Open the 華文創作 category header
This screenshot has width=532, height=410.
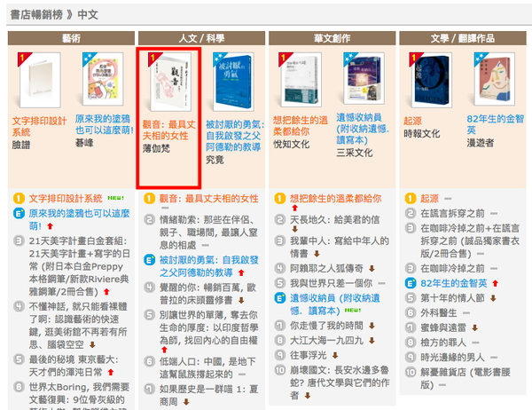click(x=332, y=38)
